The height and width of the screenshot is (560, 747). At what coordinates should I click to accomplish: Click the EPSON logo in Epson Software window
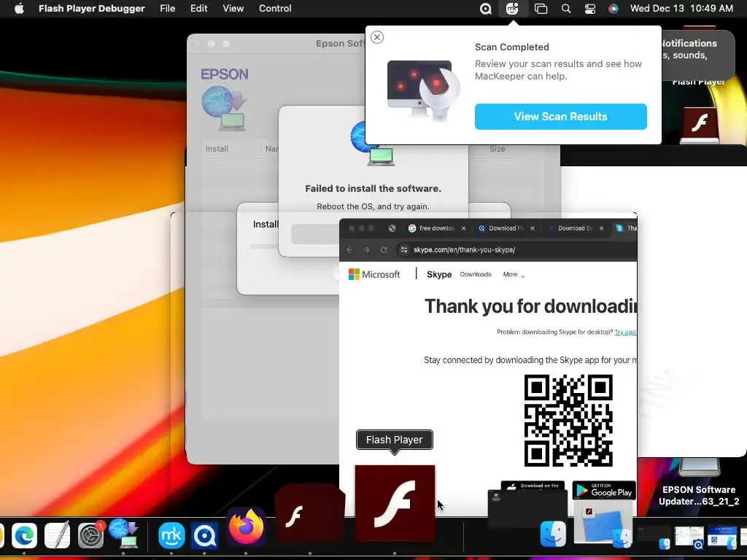point(225,74)
